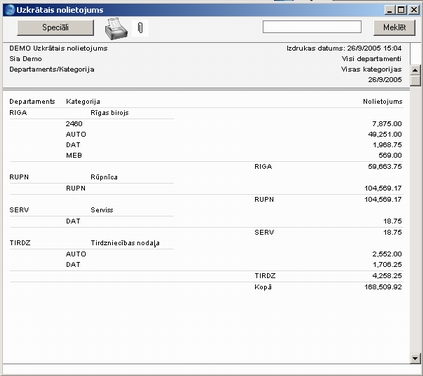Click value 2,552.00
The width and height of the screenshot is (423, 376).
click(387, 254)
